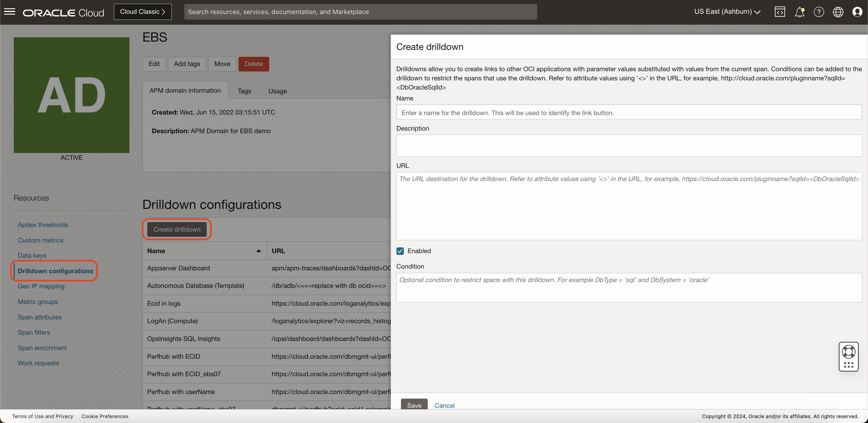Expand the US East (Ashburn) region dropdown
The image size is (868, 423).
click(727, 12)
